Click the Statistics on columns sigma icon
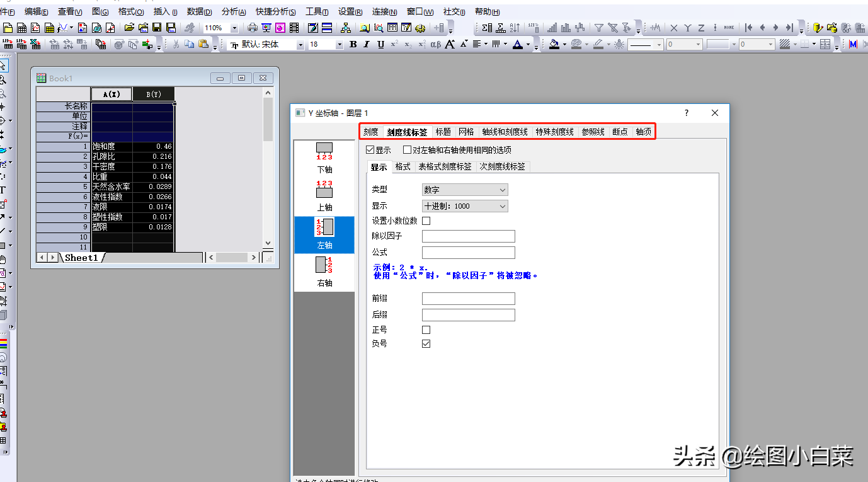Viewport: 868px width, 482px height. pos(487,28)
